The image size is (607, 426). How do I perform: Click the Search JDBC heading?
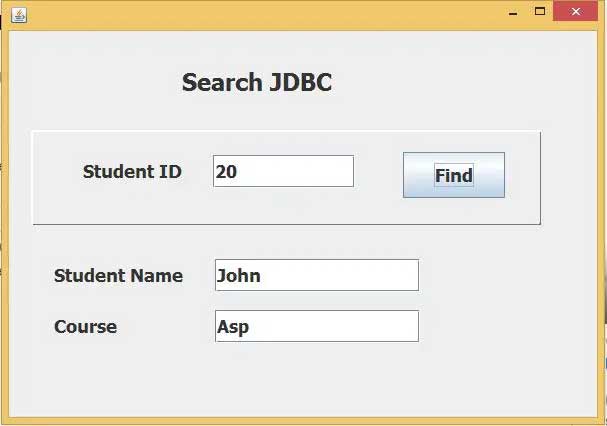257,82
